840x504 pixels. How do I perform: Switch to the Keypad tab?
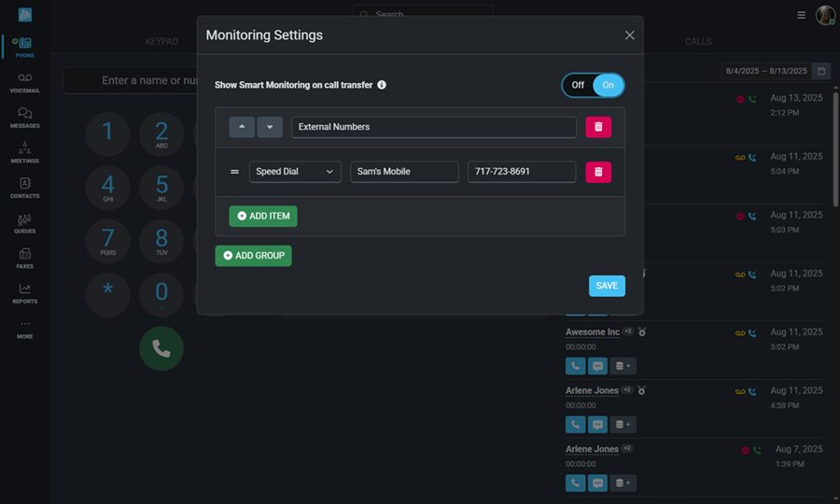click(161, 41)
